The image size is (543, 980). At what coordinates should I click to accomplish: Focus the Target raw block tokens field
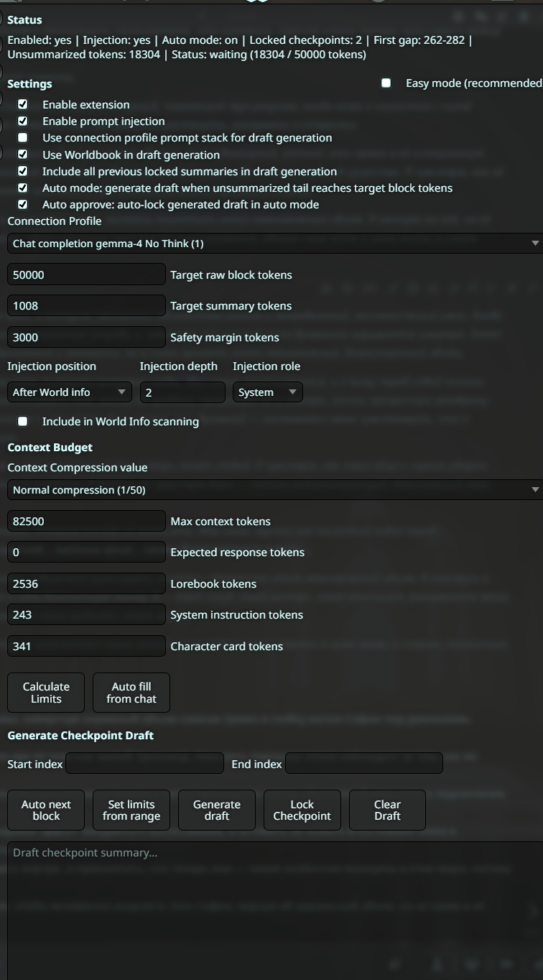point(86,274)
